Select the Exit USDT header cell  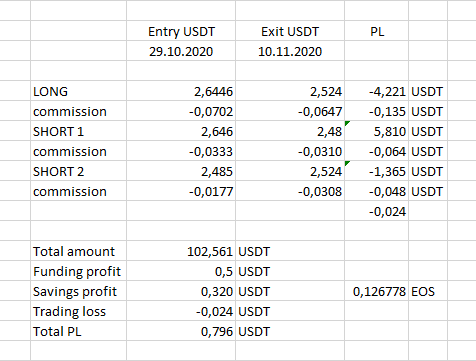point(290,31)
